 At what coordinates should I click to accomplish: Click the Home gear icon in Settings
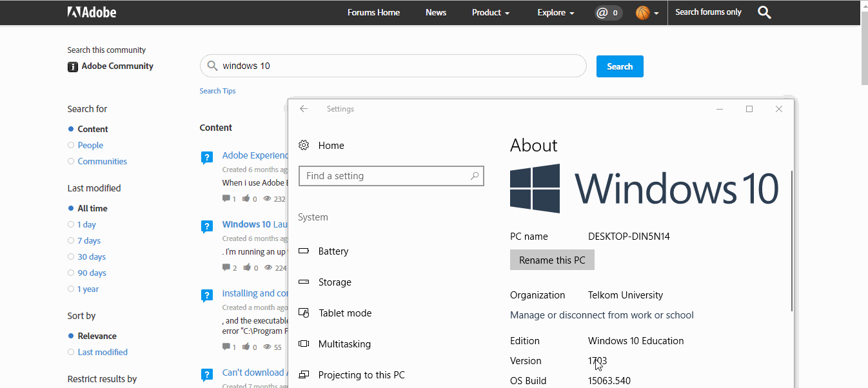(304, 146)
